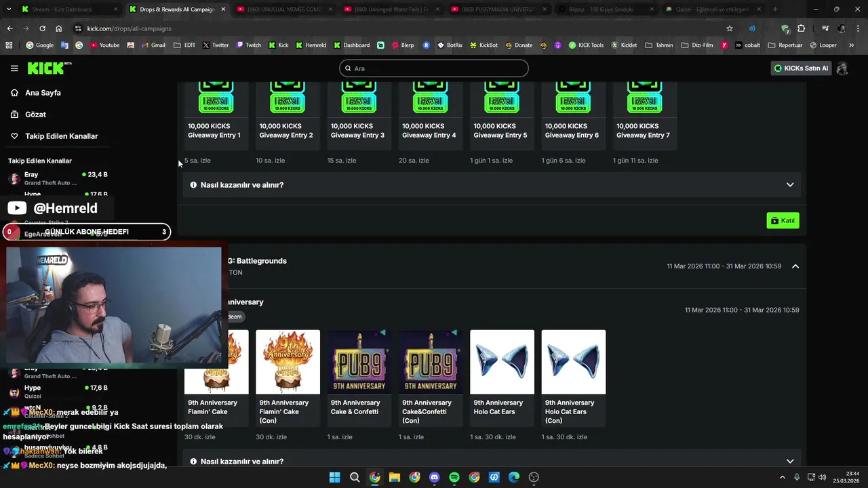
Task: Open the Repertuar bookmark folder
Action: pyautogui.click(x=785, y=45)
